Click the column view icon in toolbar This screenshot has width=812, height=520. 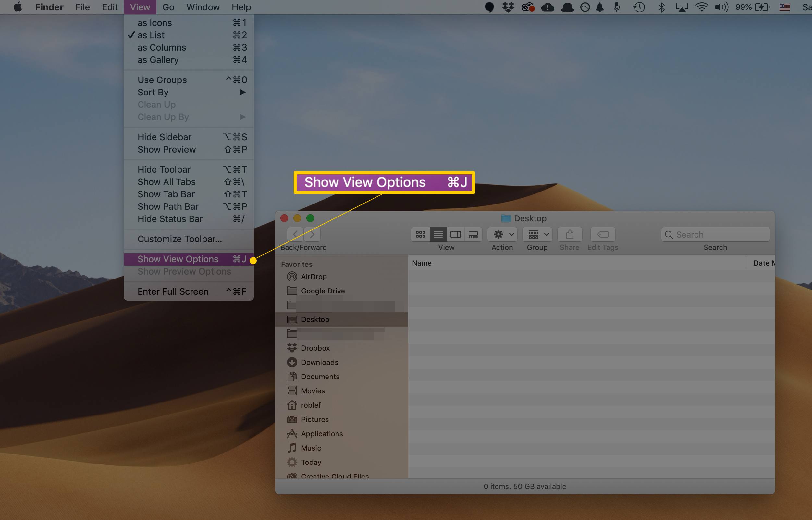455,235
